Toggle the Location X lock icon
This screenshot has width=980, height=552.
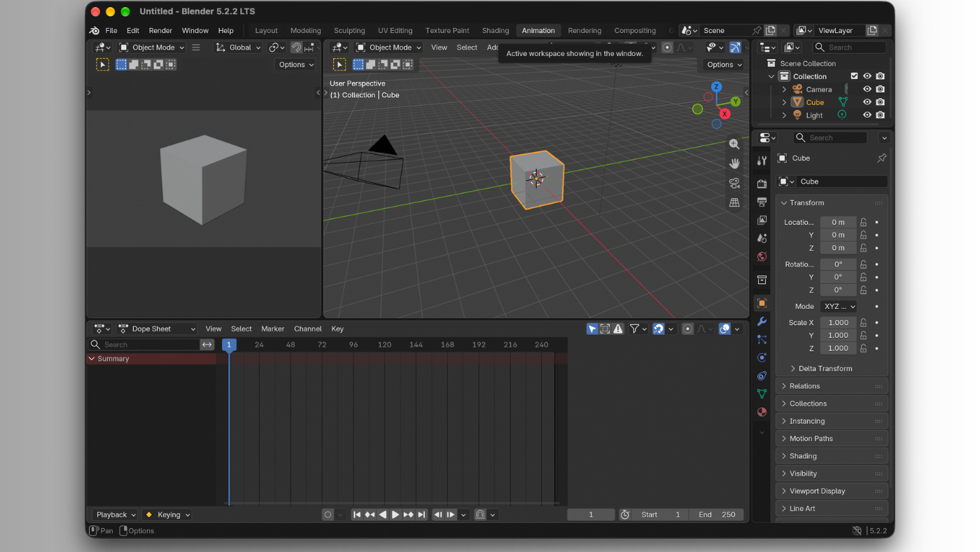coord(864,222)
